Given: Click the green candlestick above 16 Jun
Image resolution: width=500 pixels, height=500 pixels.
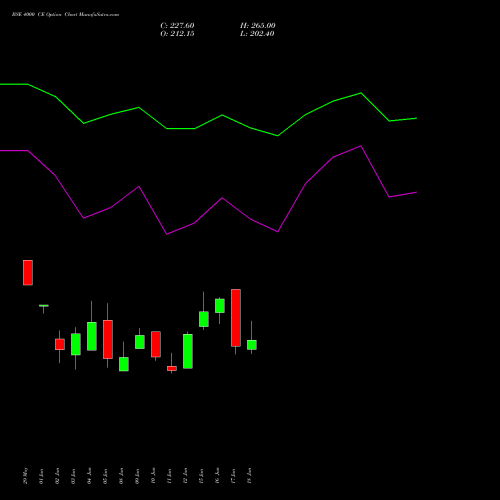Looking at the screenshot, I should click(x=220, y=306).
